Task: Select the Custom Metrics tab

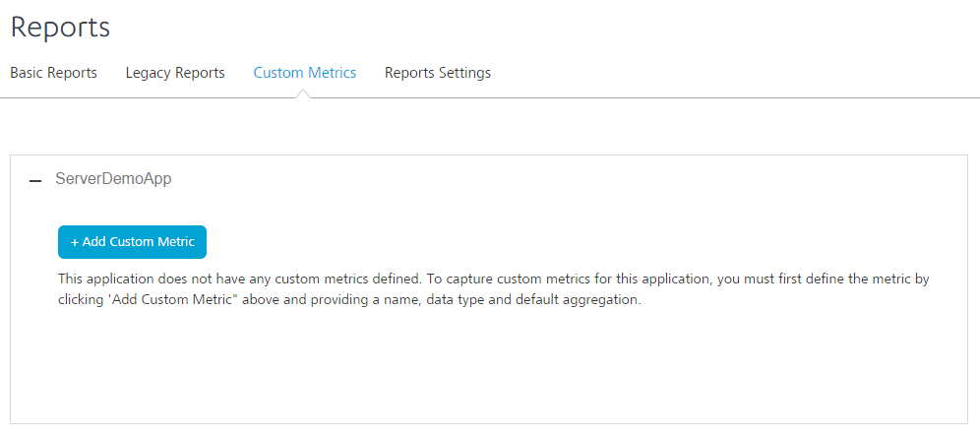Action: tap(304, 73)
